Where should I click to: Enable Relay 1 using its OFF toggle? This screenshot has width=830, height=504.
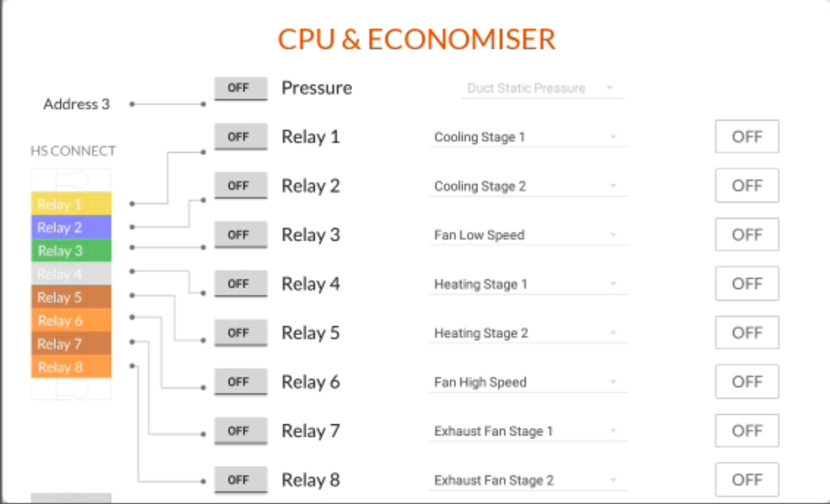pos(240,136)
